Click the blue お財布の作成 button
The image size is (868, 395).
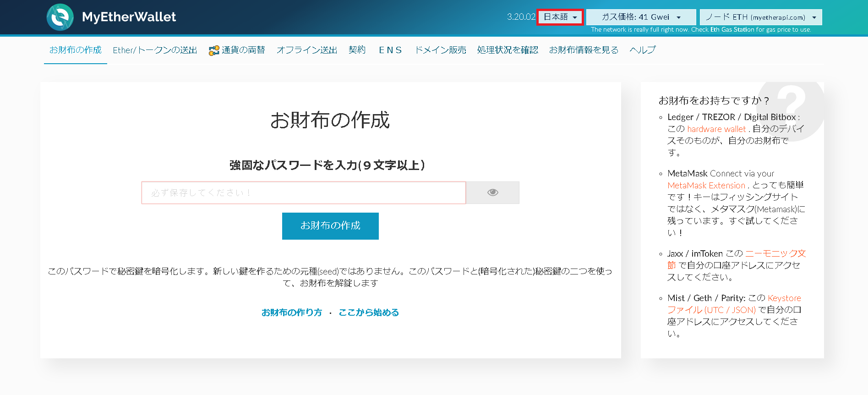click(330, 226)
